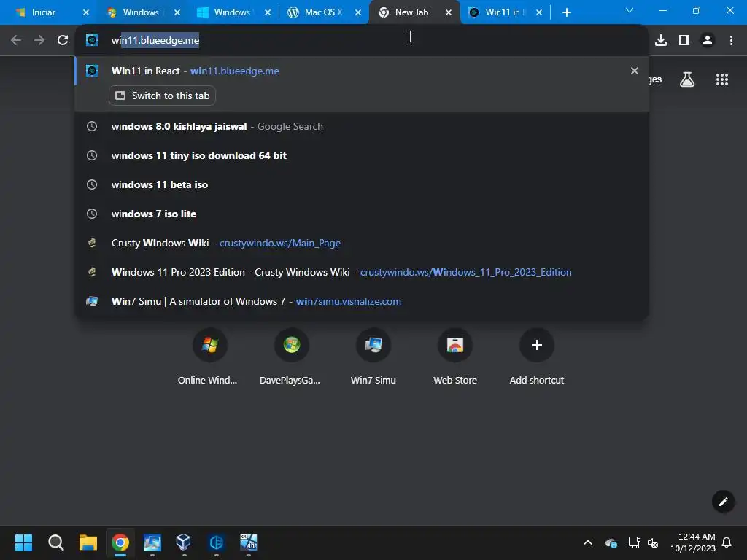Open notifications bell icon

click(727, 542)
